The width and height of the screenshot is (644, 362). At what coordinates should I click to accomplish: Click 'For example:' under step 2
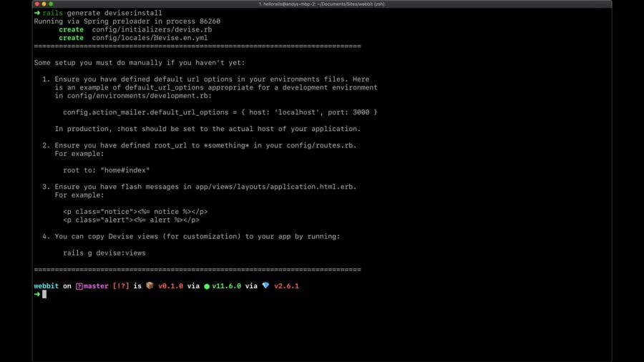[79, 154]
